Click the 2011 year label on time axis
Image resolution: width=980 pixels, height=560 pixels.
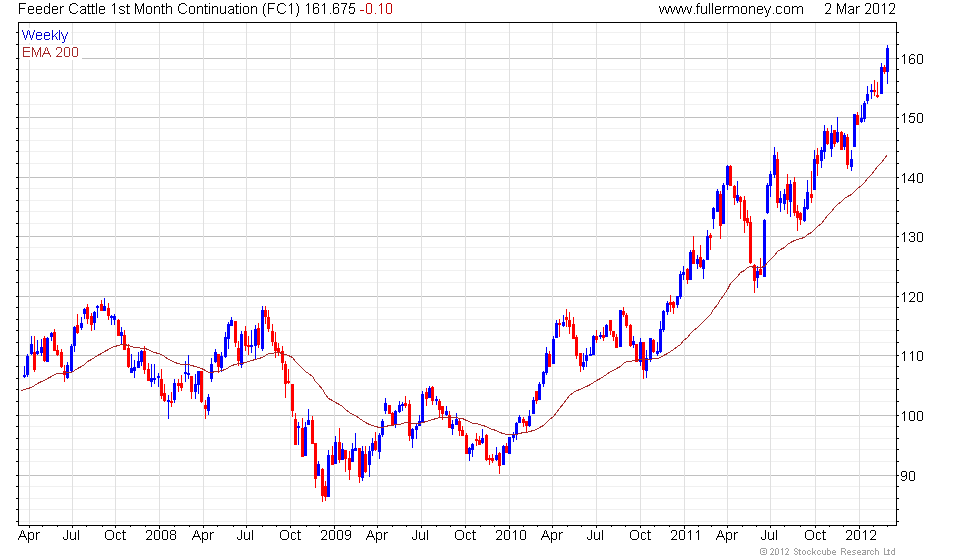pos(686,536)
